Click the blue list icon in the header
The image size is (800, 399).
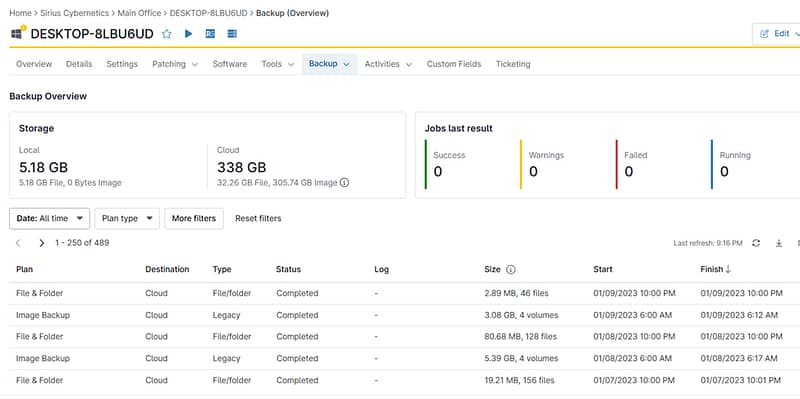click(x=232, y=34)
